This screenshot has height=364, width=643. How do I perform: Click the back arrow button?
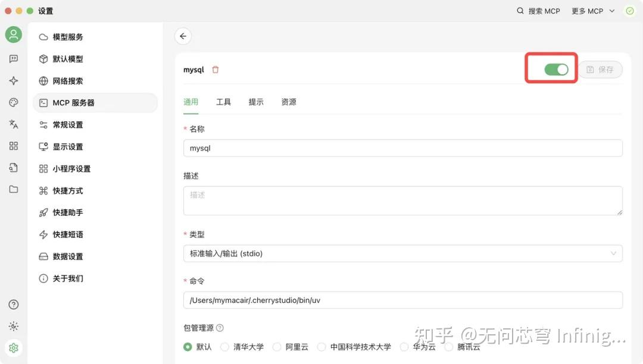click(x=183, y=36)
